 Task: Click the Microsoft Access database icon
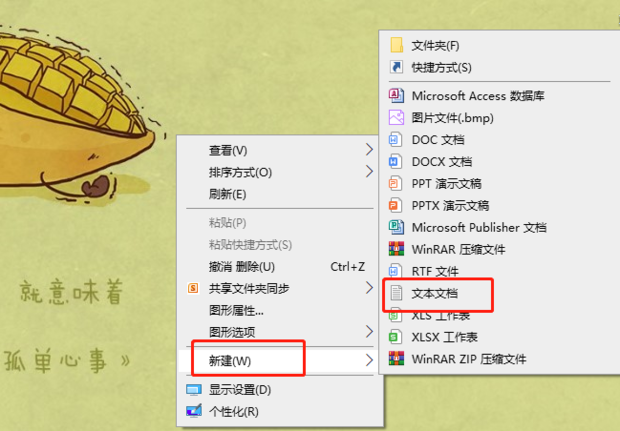396,95
